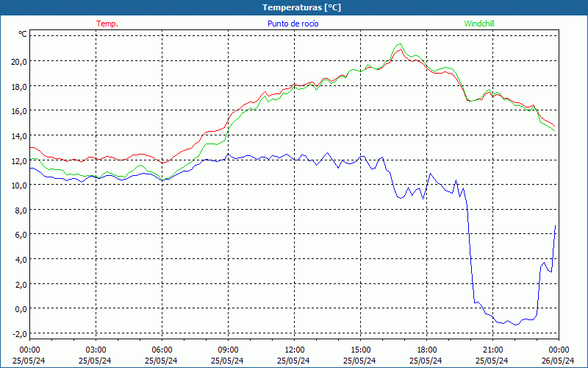Screen dimensions: 588x368
Task: Click the 12:00 time axis label
Action: (x=295, y=350)
